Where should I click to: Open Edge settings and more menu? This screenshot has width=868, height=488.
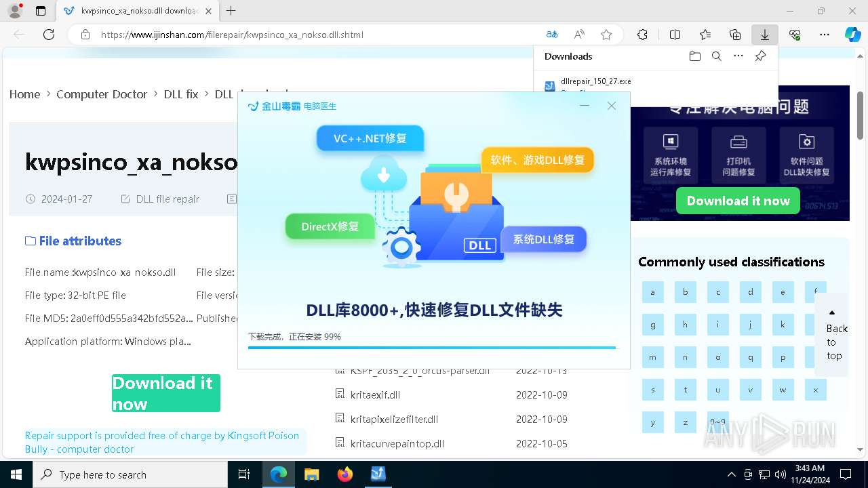click(825, 35)
